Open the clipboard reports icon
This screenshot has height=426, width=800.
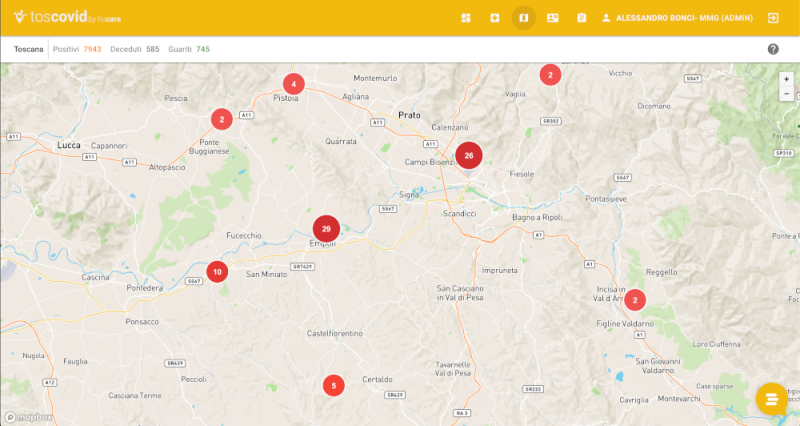[581, 18]
